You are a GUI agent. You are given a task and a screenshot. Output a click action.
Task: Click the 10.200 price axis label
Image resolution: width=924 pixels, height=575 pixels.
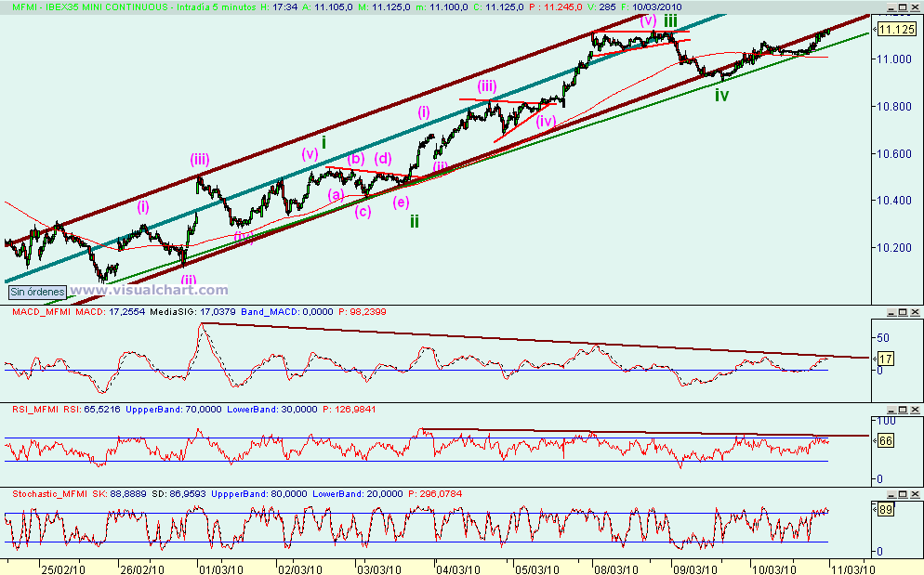894,247
